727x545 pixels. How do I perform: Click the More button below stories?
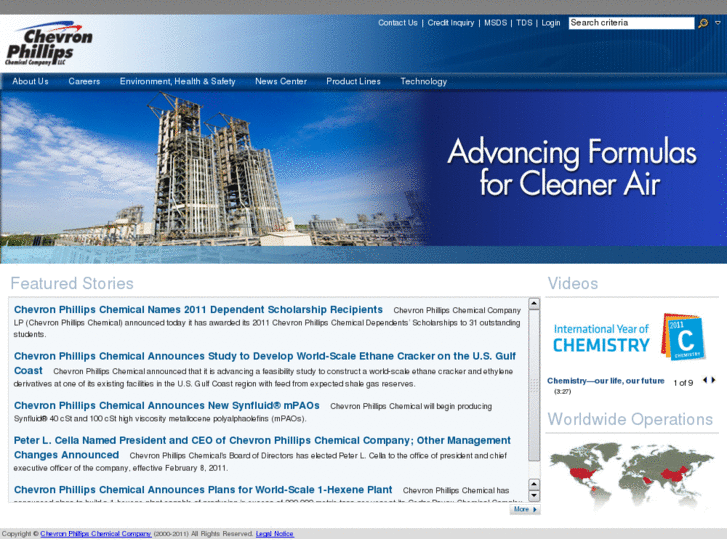pos(525,509)
